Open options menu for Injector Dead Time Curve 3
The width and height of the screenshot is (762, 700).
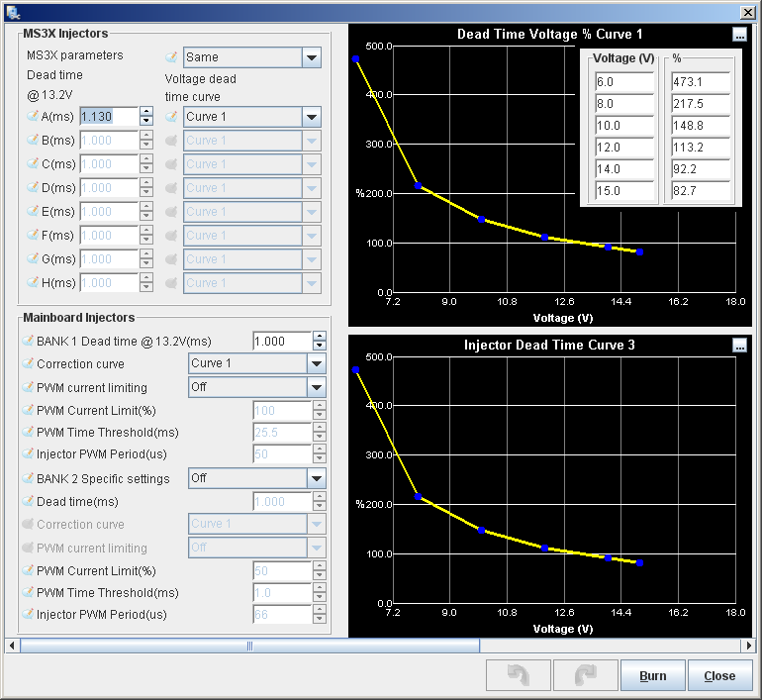point(739,346)
